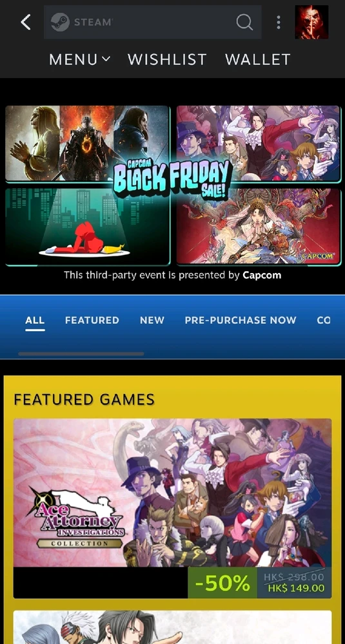The height and width of the screenshot is (644, 345).
Task: Open the WALLET page
Action: tap(258, 59)
